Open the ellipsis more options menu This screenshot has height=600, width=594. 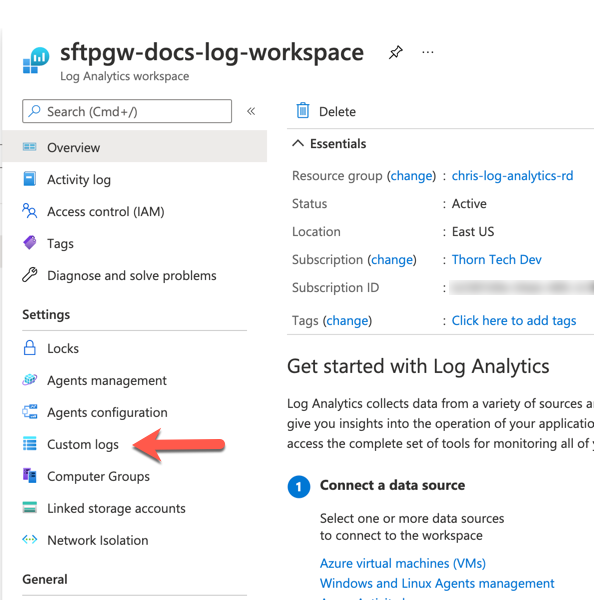pos(428,52)
